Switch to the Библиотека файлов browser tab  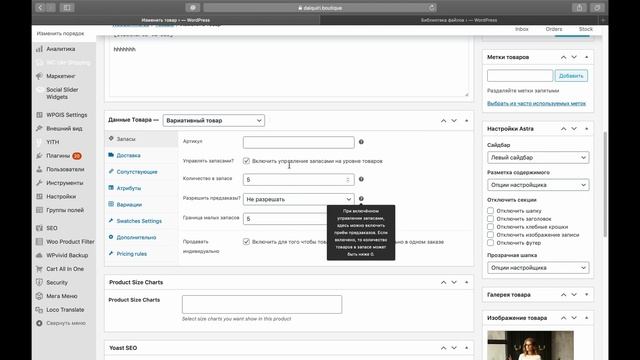tap(459, 20)
